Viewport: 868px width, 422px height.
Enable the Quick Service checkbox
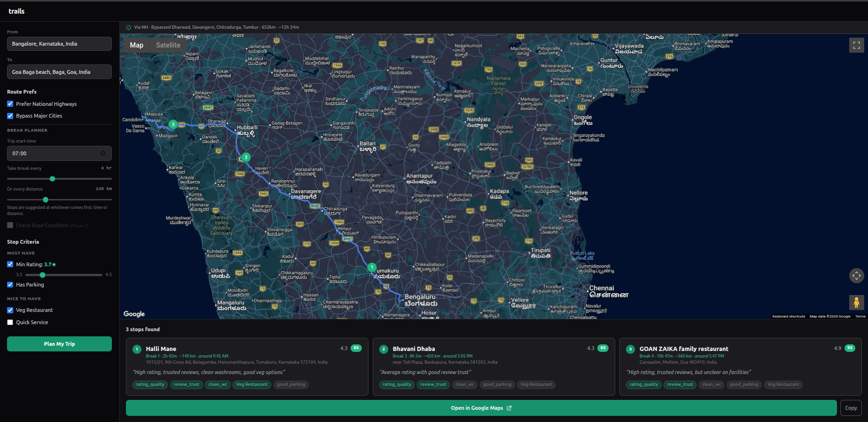coord(10,322)
